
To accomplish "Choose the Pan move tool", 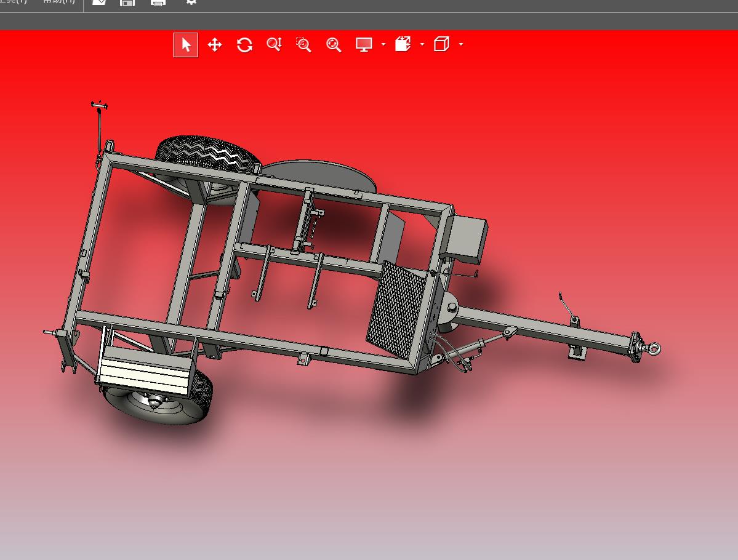I will 215,45.
